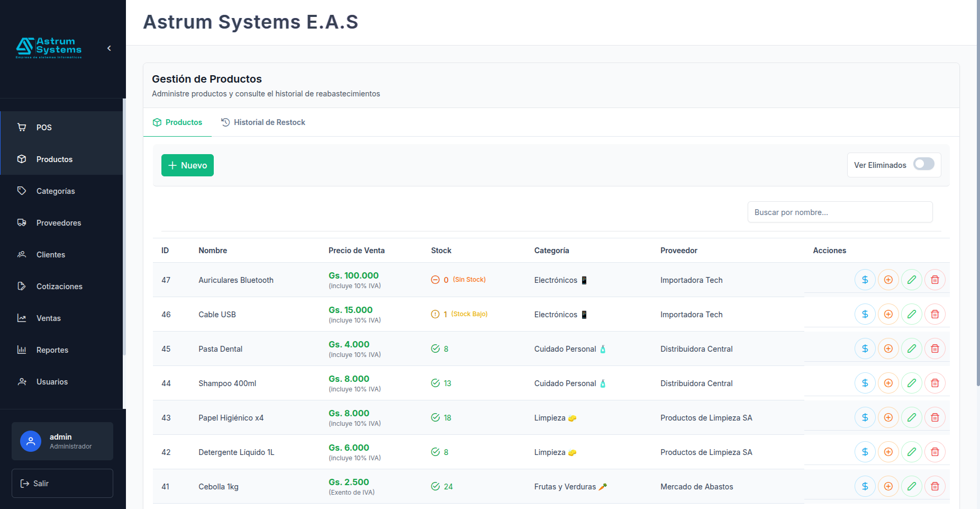
Task: Click the dollar price icon for Shampoo 400ml
Action: [x=865, y=383]
